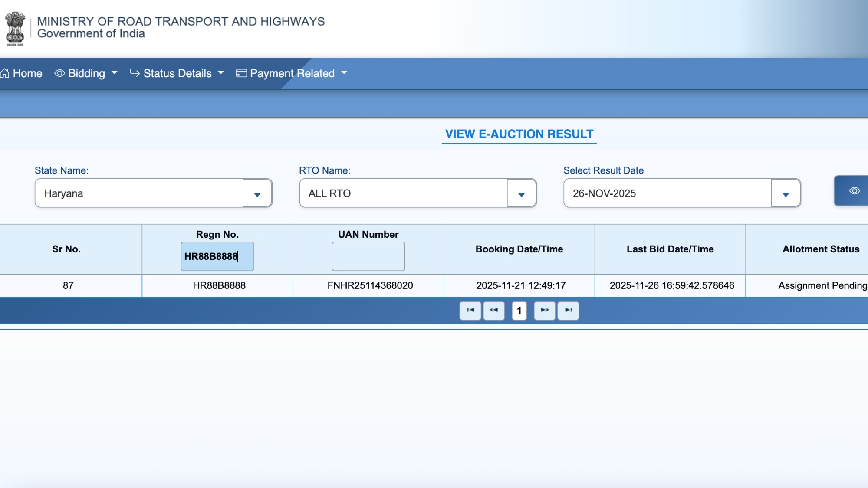Click the previous-page pagination icon

tap(494, 311)
